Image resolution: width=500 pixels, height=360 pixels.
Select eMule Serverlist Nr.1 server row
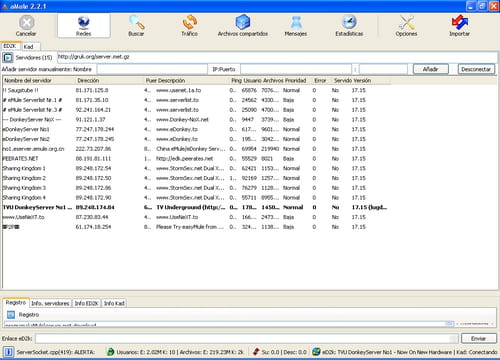[x=197, y=100]
